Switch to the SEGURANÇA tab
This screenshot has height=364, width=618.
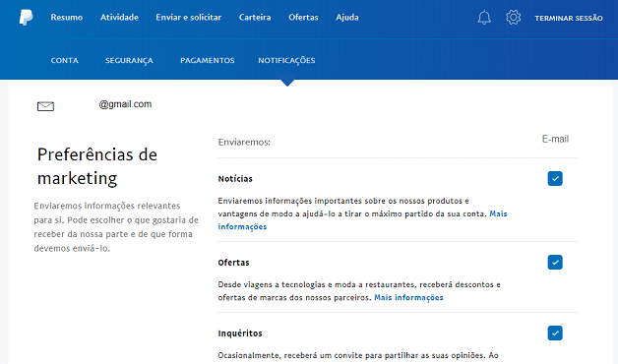pos(129,61)
